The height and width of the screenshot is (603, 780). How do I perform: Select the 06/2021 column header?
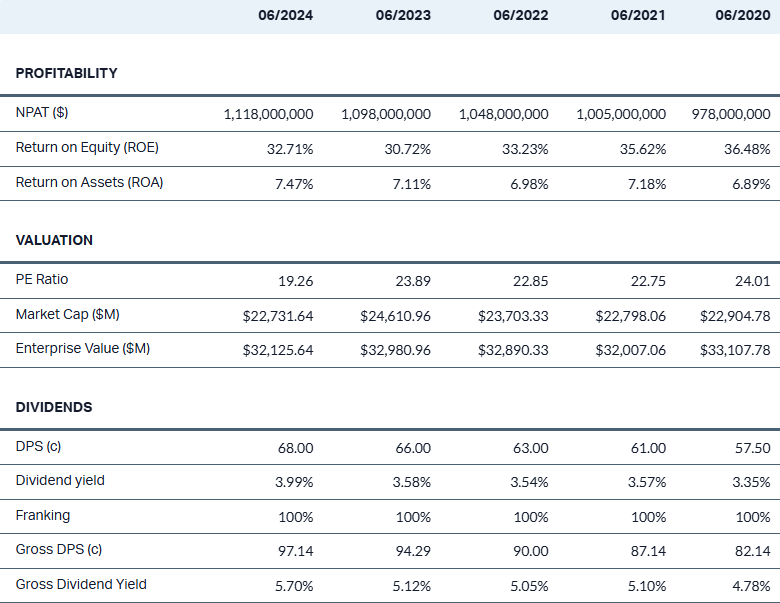(x=638, y=16)
